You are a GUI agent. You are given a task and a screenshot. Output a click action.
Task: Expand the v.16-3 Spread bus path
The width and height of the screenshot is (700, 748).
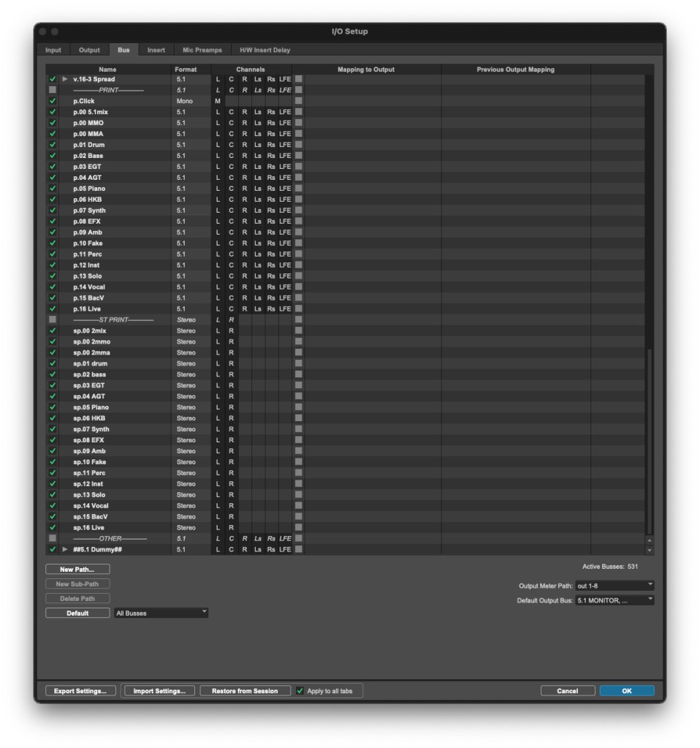tap(64, 79)
